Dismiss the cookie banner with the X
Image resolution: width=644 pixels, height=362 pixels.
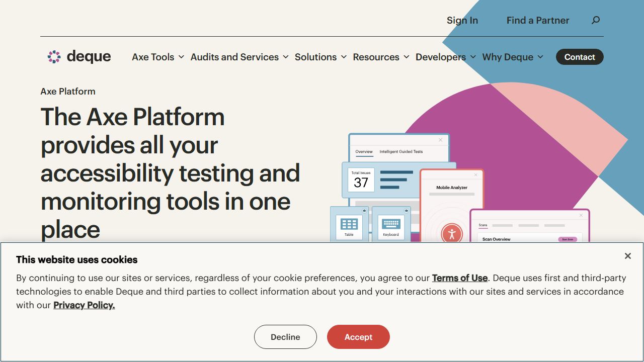[627, 256]
